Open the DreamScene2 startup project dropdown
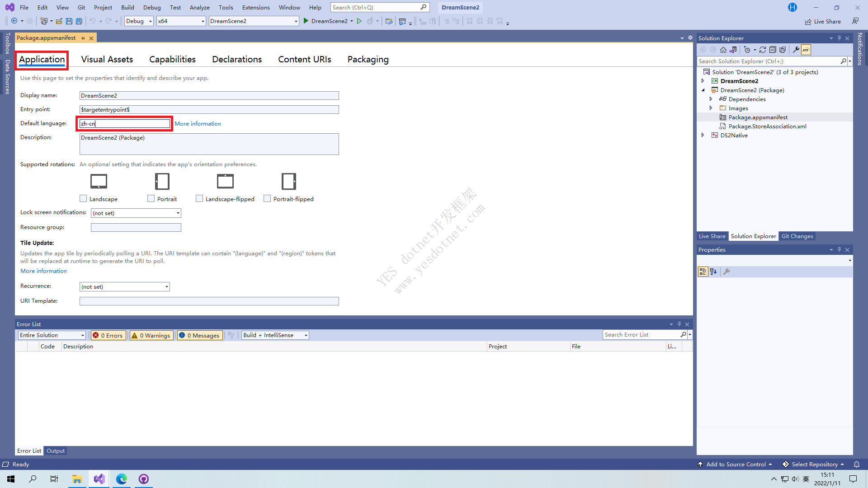The image size is (868, 488). [254, 21]
